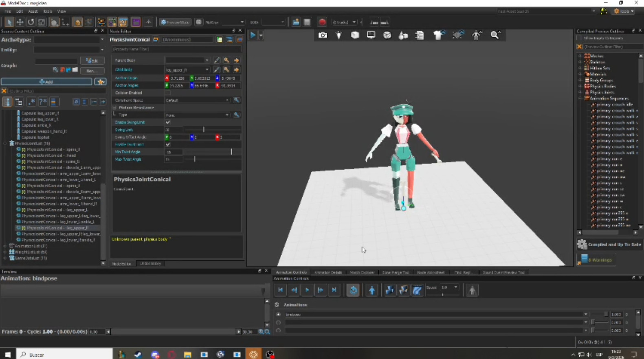Click the Add button in outliner
Image resolution: width=644 pixels, height=359 pixels.
coord(46,82)
